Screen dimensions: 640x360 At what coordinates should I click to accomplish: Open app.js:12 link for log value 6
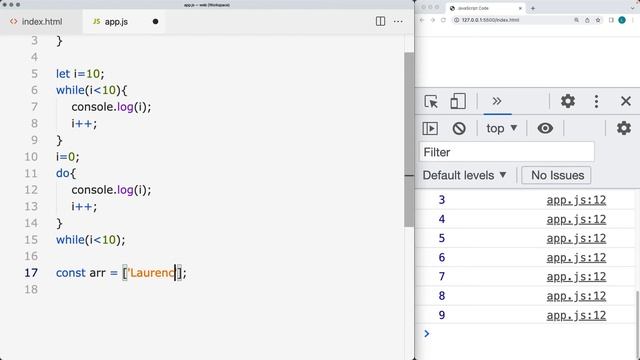[576, 258]
